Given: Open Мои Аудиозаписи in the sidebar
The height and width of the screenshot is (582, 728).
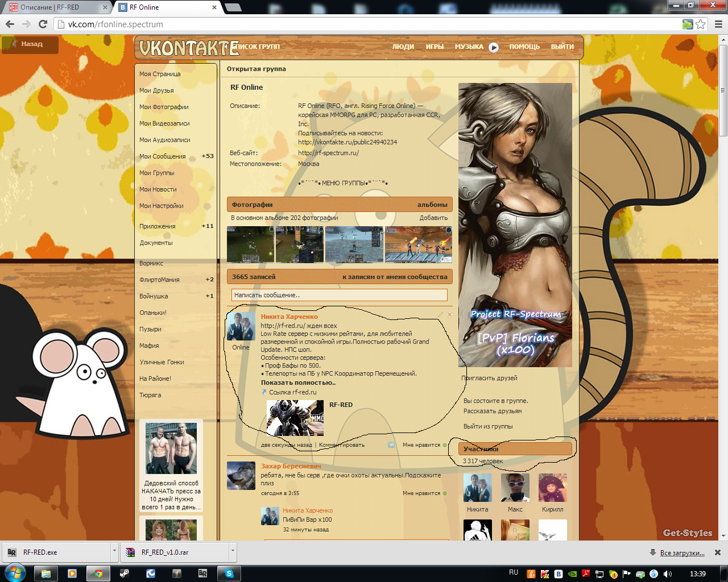Looking at the screenshot, I should coord(165,140).
